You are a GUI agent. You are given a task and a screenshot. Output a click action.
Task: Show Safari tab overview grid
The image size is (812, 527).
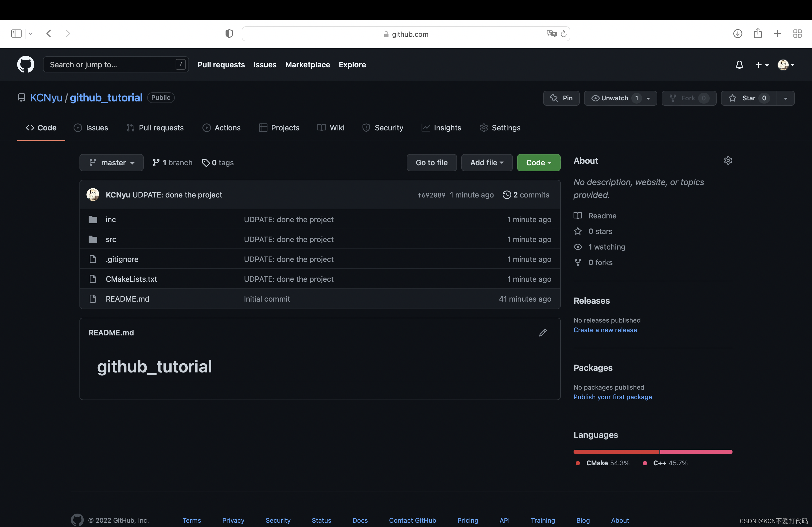[x=797, y=33]
